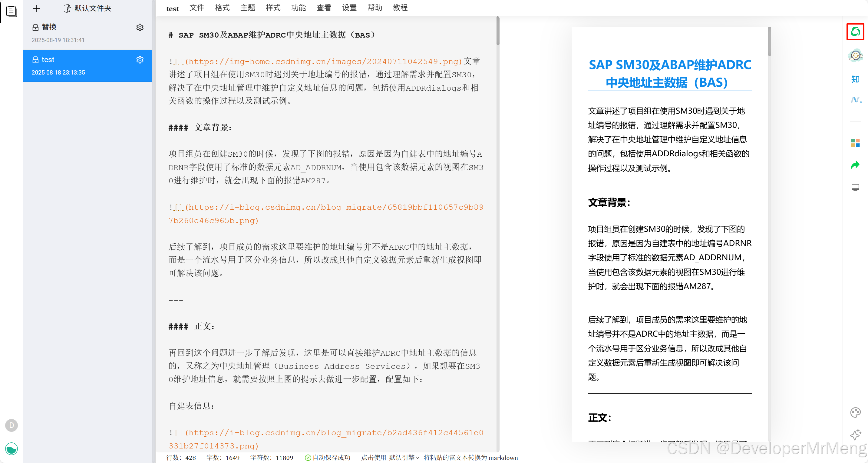The height and width of the screenshot is (463, 868).
Task: Expand the 默认引擎 dropdown in status bar
Action: pyautogui.click(x=404, y=458)
